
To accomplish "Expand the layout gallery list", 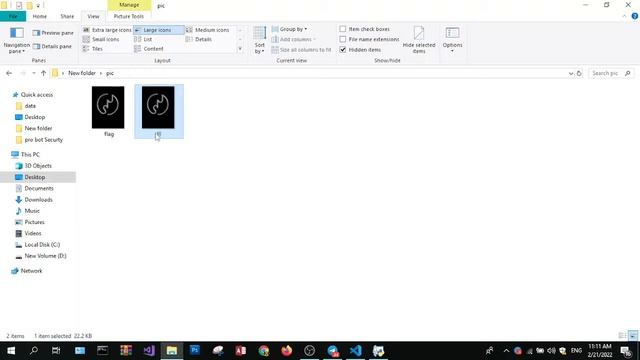I will (x=240, y=49).
